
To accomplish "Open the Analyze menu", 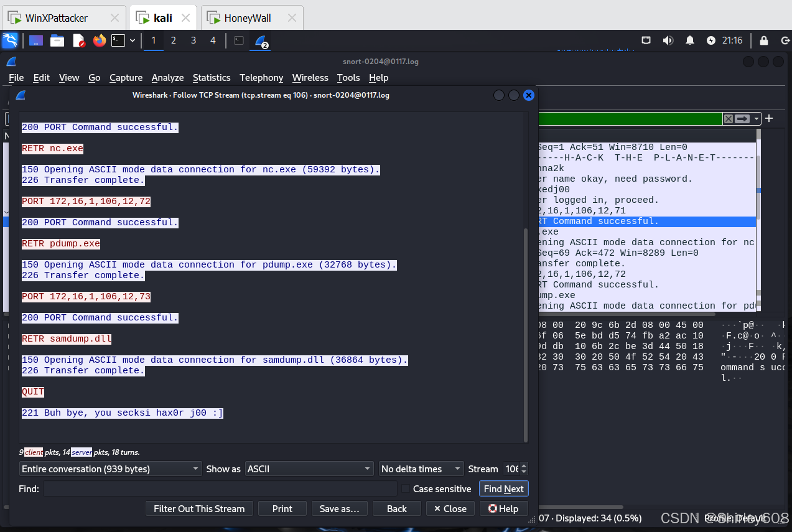I will coord(168,78).
